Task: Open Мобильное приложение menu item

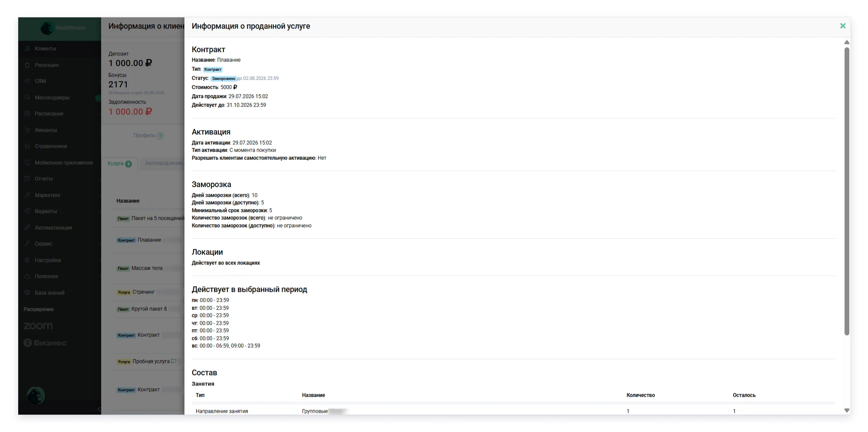Action: coord(59,163)
